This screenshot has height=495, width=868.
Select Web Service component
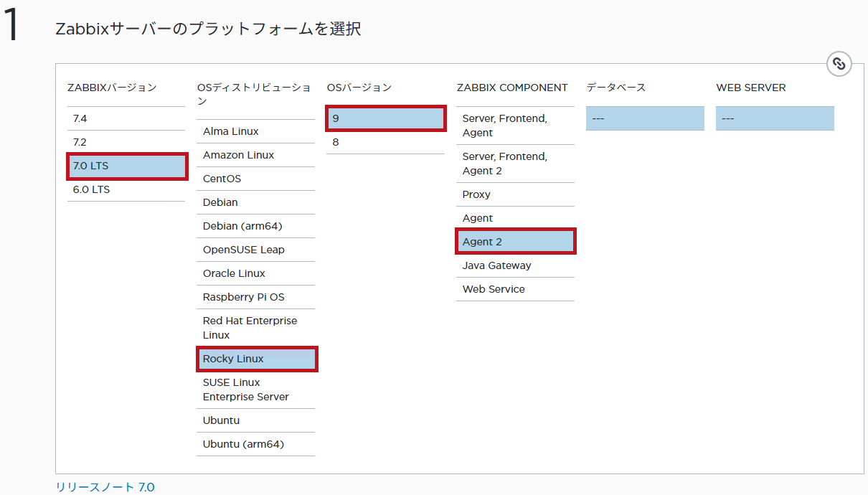click(516, 289)
